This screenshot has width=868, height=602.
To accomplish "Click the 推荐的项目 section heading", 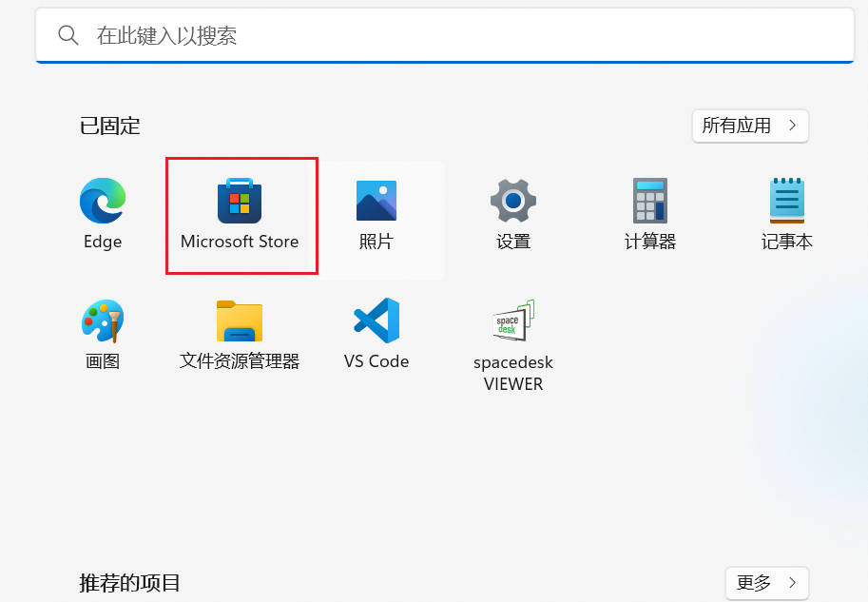I will pyautogui.click(x=129, y=583).
